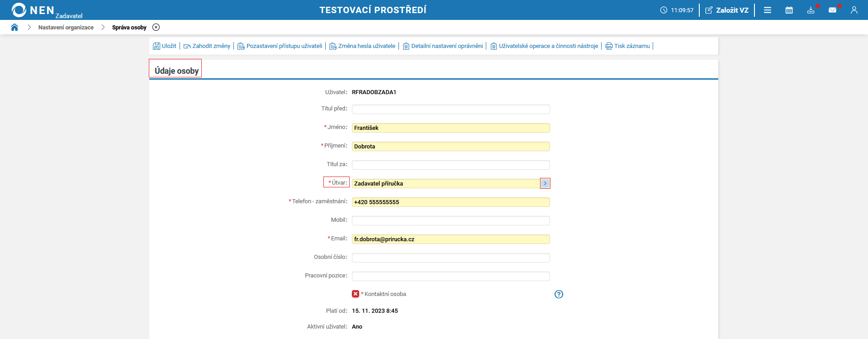The image size is (868, 339).
Task: Open the calendar icon in header
Action: click(789, 10)
